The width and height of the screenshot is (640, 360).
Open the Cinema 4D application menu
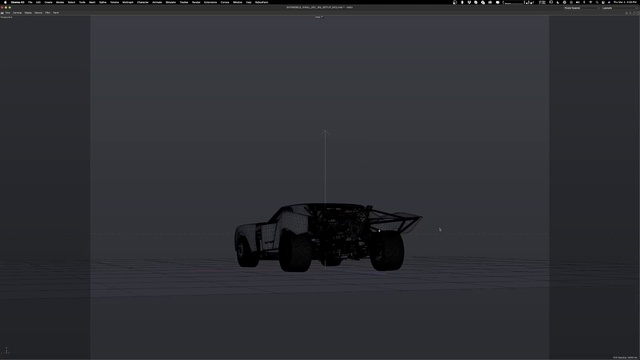[18, 2]
